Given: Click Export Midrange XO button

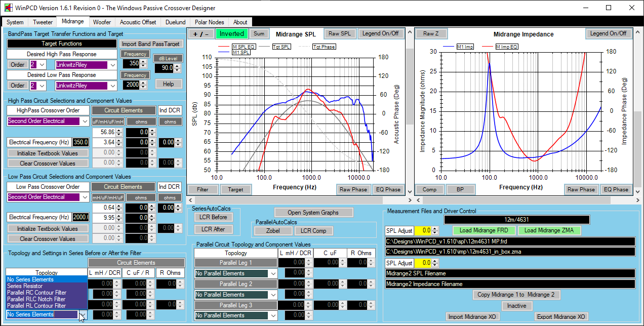Looking at the screenshot, I should [560, 317].
